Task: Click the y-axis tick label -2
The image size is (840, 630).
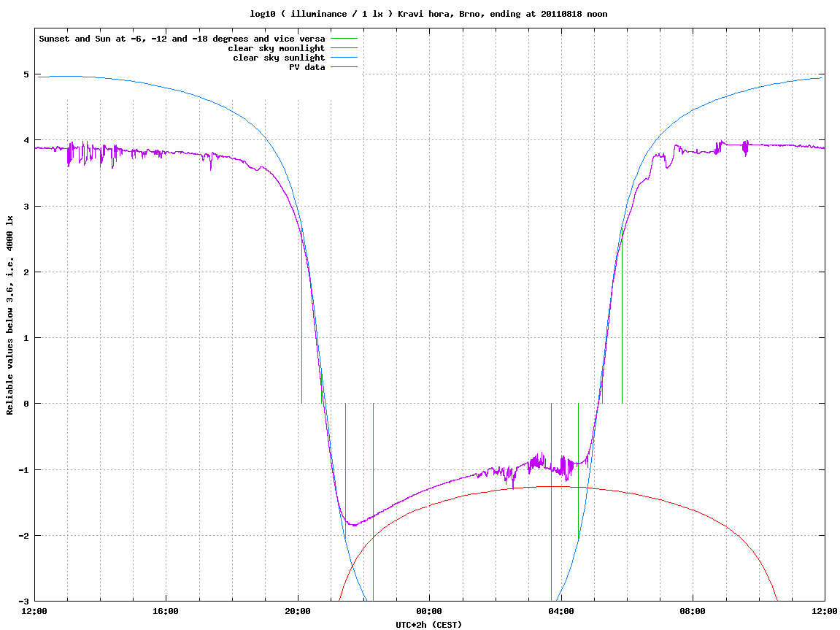Action: coord(23,536)
